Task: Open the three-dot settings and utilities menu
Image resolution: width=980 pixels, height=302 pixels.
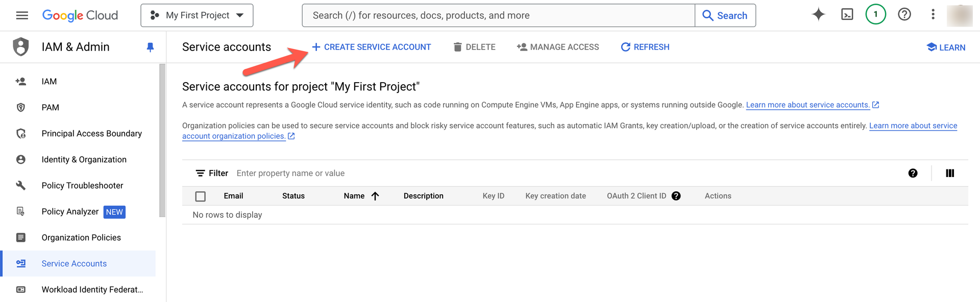Action: tap(933, 15)
